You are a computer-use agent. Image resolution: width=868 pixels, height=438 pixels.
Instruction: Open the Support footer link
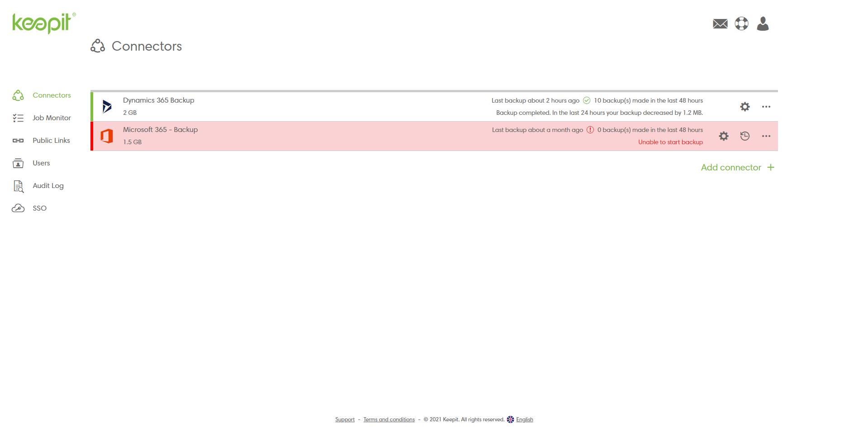345,419
